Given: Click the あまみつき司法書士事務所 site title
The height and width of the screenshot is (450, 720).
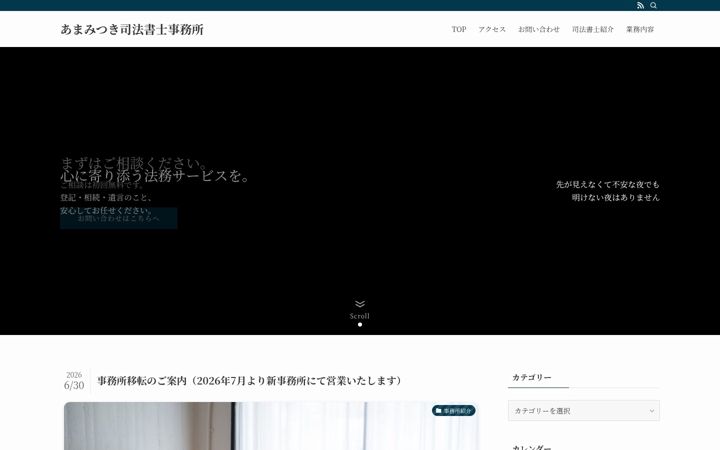Looking at the screenshot, I should (x=132, y=29).
